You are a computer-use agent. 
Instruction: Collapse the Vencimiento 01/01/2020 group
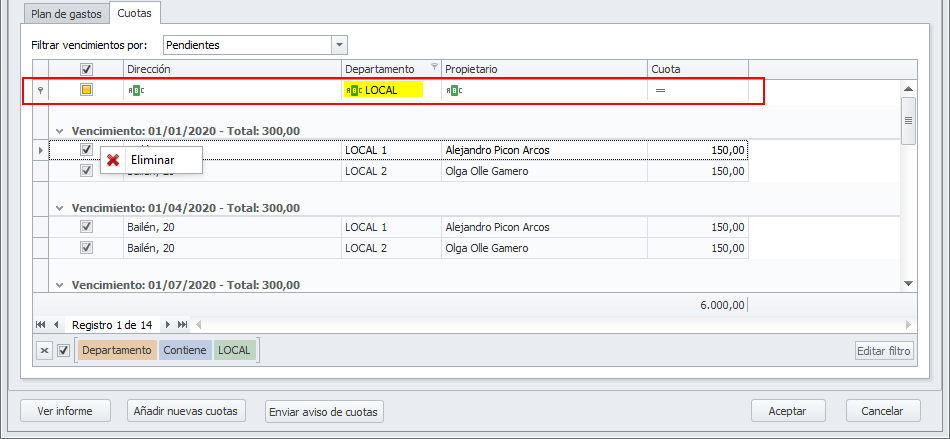59,131
